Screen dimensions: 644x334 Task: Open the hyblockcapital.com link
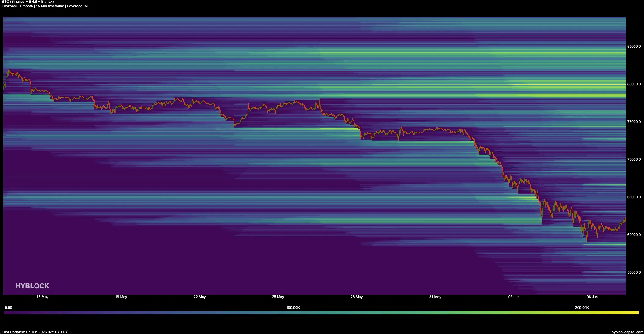pos(627,332)
